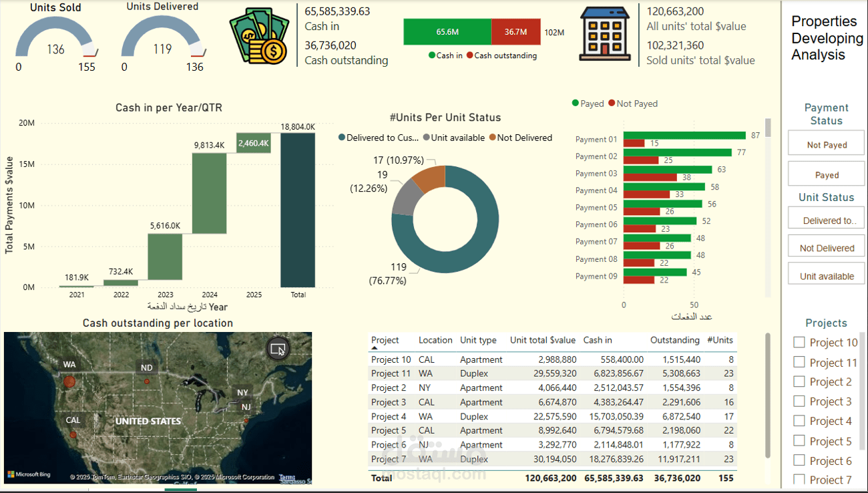
Task: Select the Payed slicer button
Action: (827, 174)
